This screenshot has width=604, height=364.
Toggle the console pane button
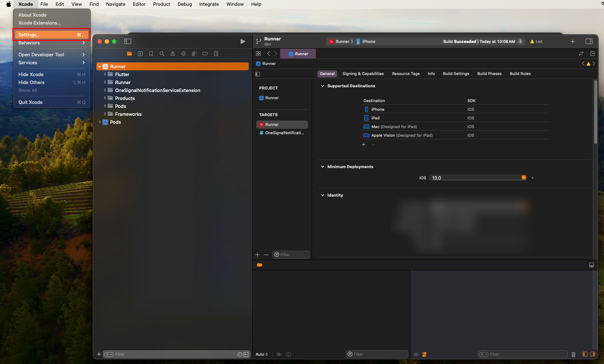tap(592, 354)
